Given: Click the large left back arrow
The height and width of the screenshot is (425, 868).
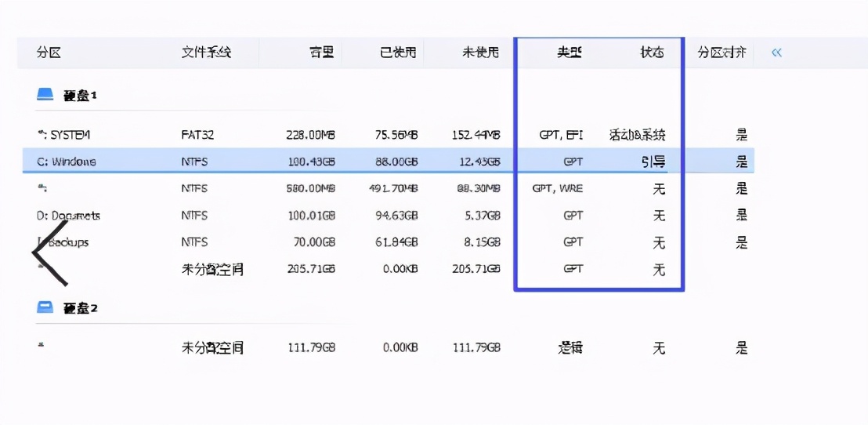Looking at the screenshot, I should (49, 252).
